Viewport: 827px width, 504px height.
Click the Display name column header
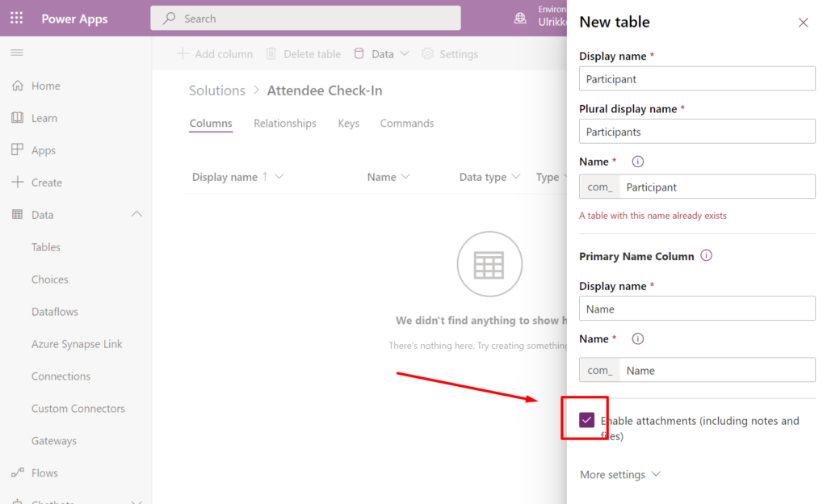[225, 177]
